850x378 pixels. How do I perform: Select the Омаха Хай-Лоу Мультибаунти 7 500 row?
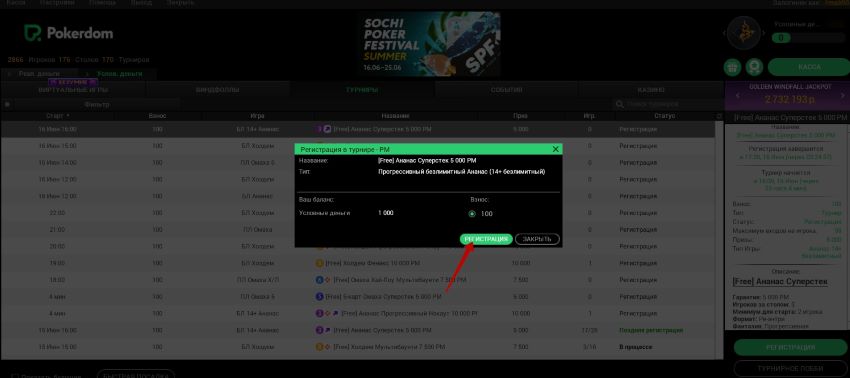click(358, 280)
